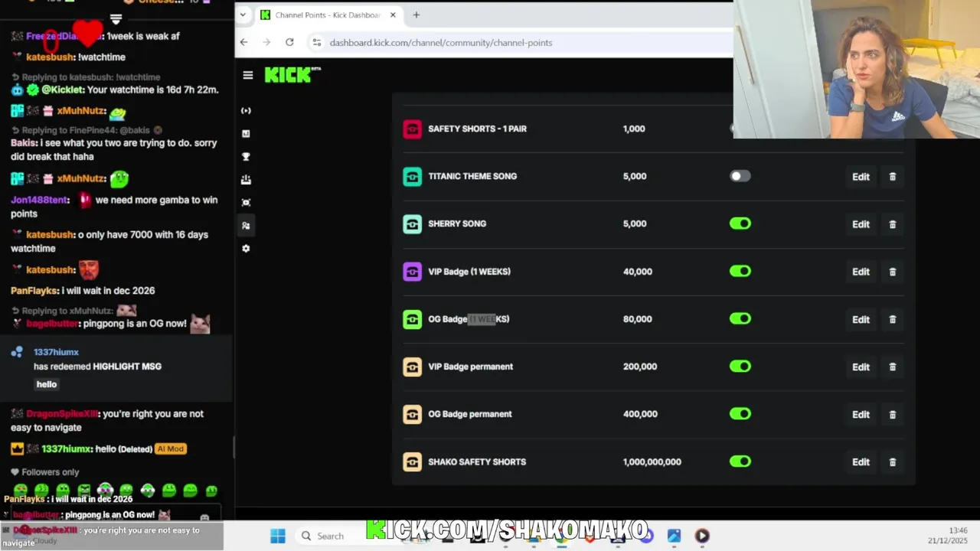Click the TITANIC THEME SONG reward icon
The width and height of the screenshot is (980, 551).
412,176
